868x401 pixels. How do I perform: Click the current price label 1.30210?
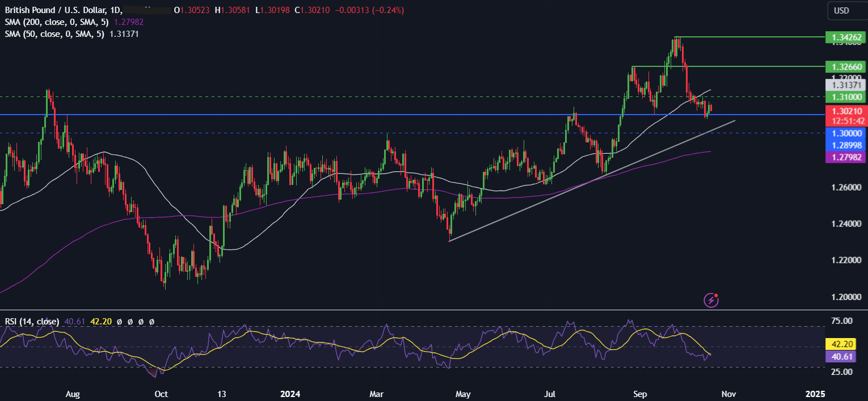click(847, 112)
